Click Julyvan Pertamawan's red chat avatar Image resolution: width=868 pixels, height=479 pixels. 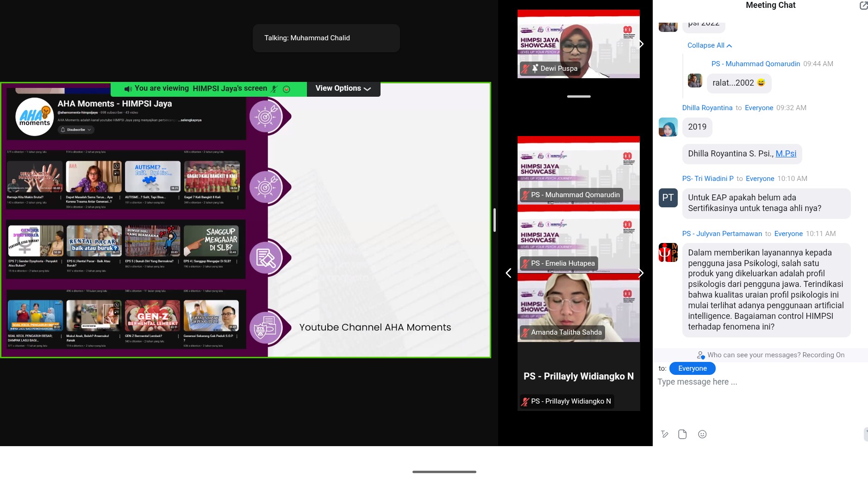pyautogui.click(x=668, y=253)
